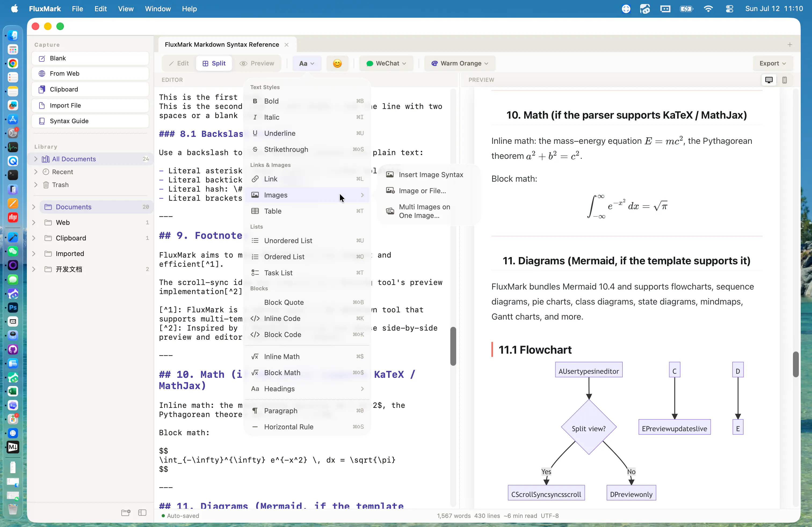Viewport: 812px width, 527px height.
Task: Click the preview vertical scrollbar thumb
Action: coord(796,364)
